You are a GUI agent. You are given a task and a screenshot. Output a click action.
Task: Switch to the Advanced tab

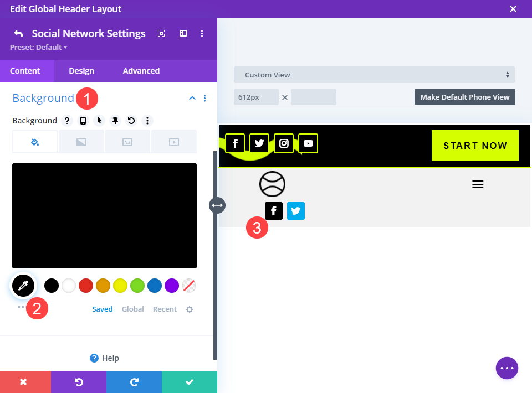(141, 71)
